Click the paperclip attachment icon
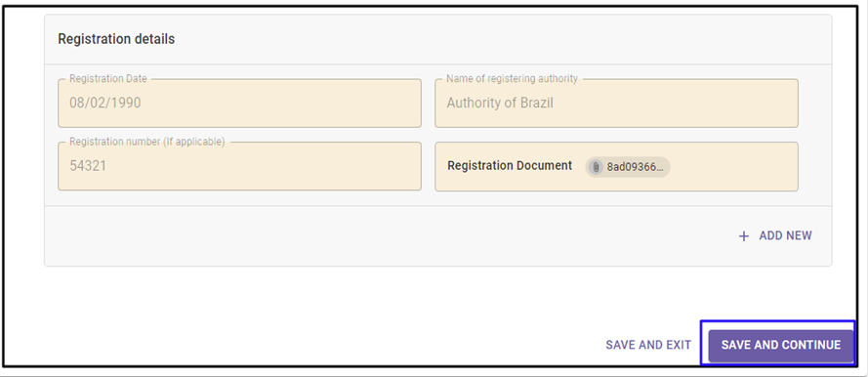868x377 pixels. coord(596,167)
